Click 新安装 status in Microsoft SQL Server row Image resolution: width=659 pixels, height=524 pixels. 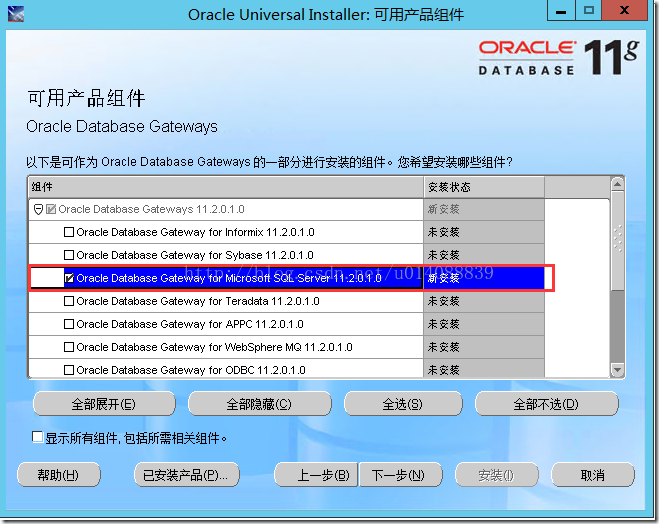(x=444, y=278)
